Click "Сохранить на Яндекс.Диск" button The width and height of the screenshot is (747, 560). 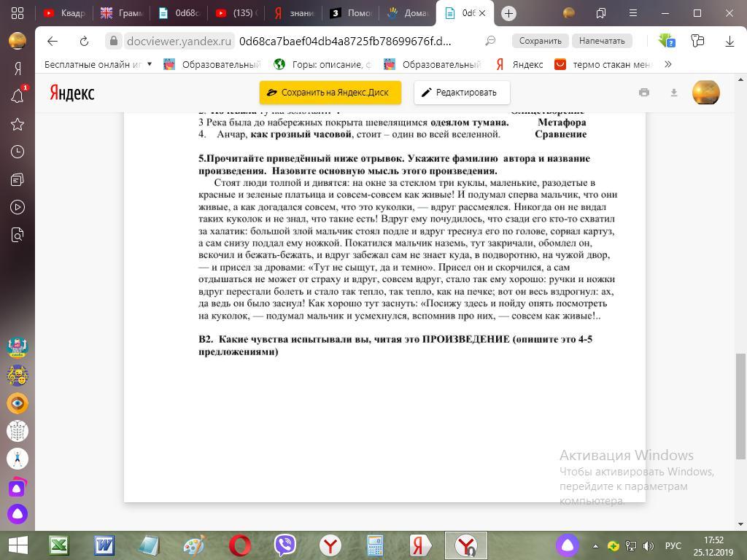[330, 93]
